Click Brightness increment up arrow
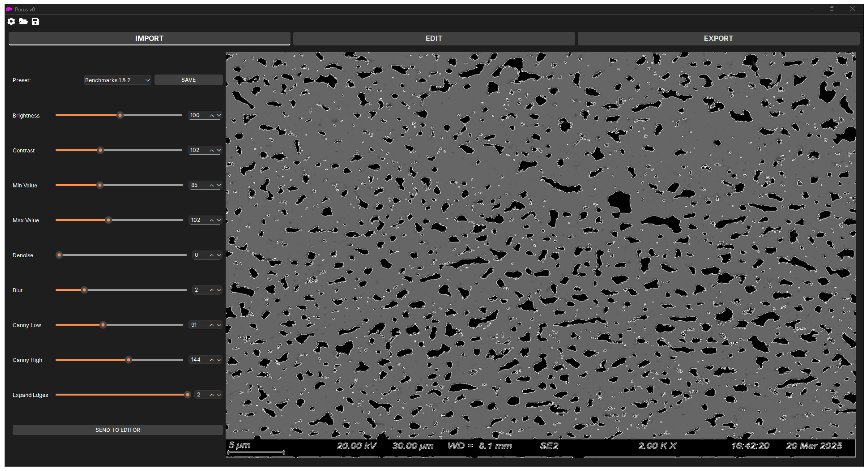The height and width of the screenshot is (471, 868). point(212,116)
